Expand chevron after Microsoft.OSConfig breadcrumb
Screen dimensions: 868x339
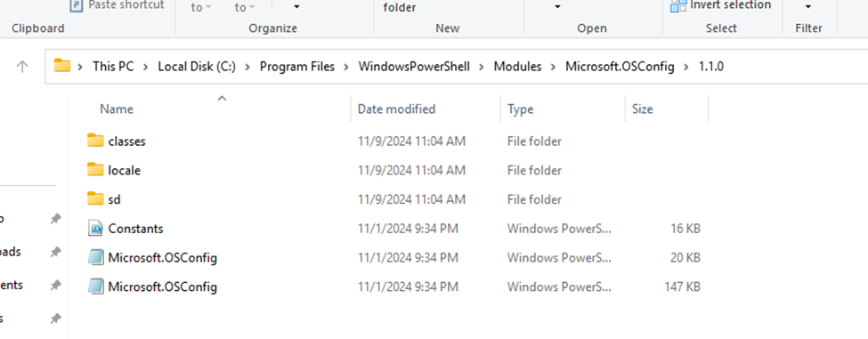(x=687, y=67)
